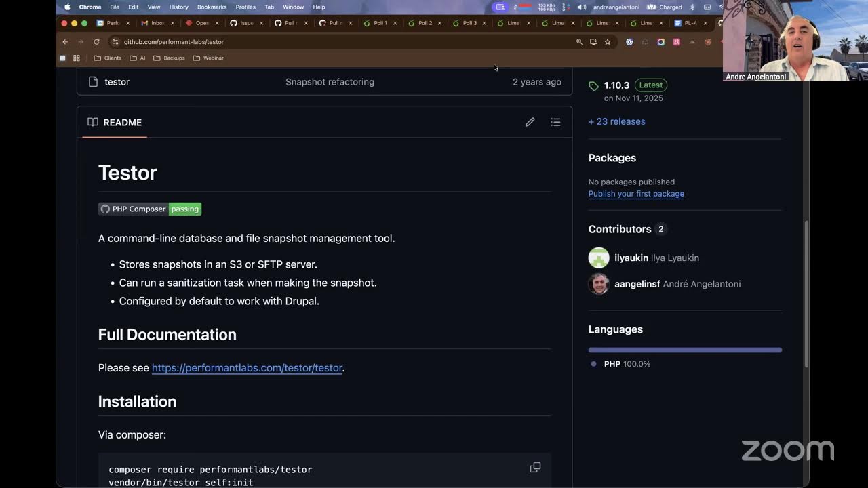868x488 pixels.
Task: Select the README tab header
Action: tap(115, 123)
